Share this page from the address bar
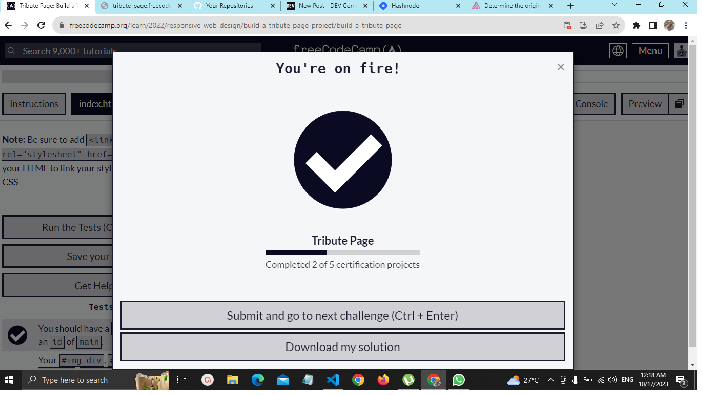 pyautogui.click(x=599, y=26)
